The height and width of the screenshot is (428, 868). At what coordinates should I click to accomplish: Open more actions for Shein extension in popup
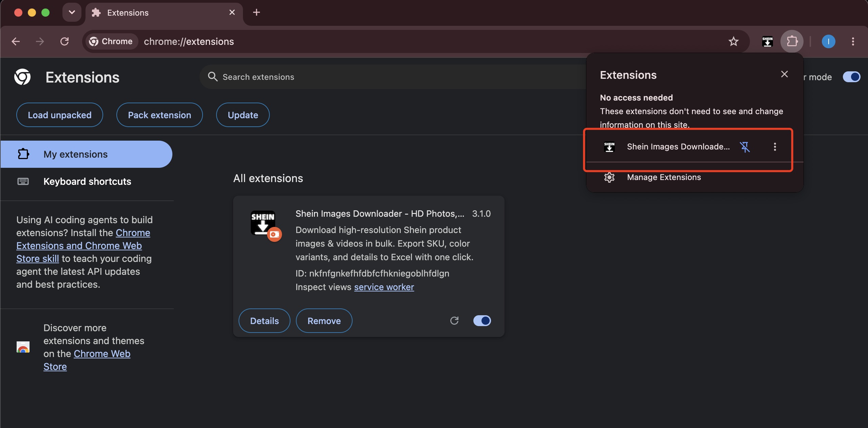click(x=775, y=147)
